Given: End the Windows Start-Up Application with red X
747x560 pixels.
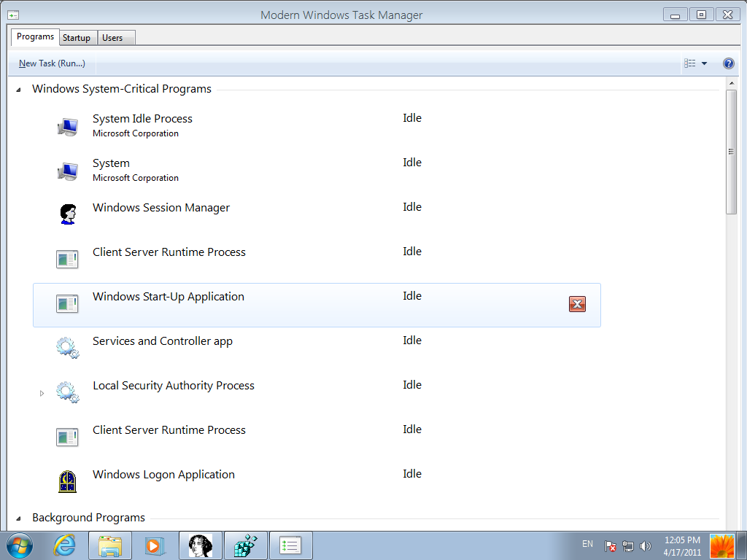Looking at the screenshot, I should click(577, 304).
